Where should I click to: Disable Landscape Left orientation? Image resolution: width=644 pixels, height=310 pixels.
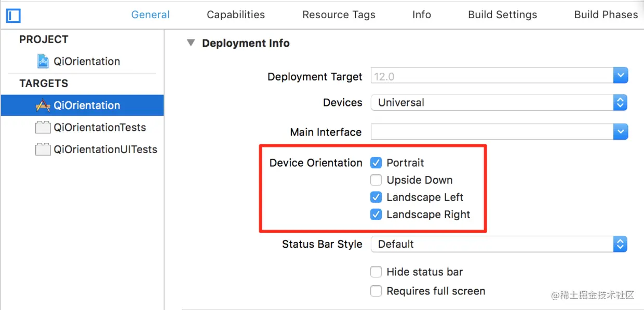pyautogui.click(x=376, y=197)
